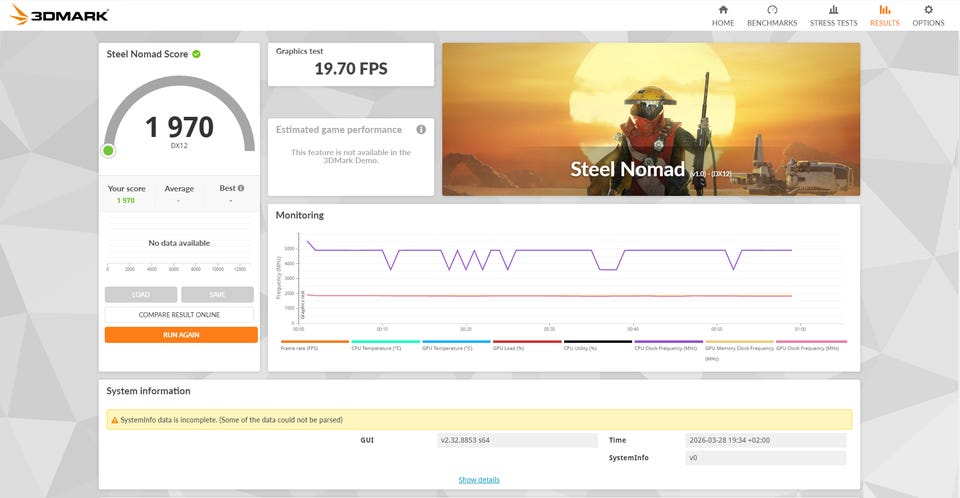Open the Options tab
The width and height of the screenshot is (960, 498).
(928, 16)
